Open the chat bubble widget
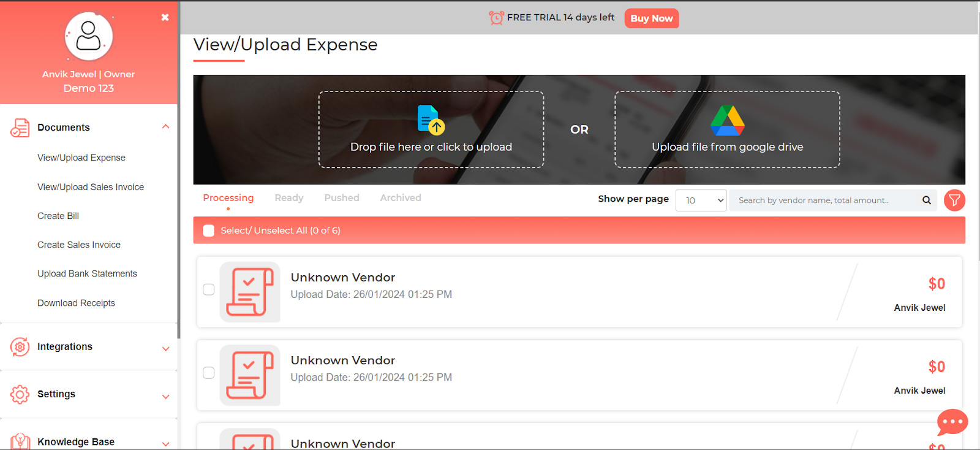The image size is (980, 450). click(x=952, y=422)
